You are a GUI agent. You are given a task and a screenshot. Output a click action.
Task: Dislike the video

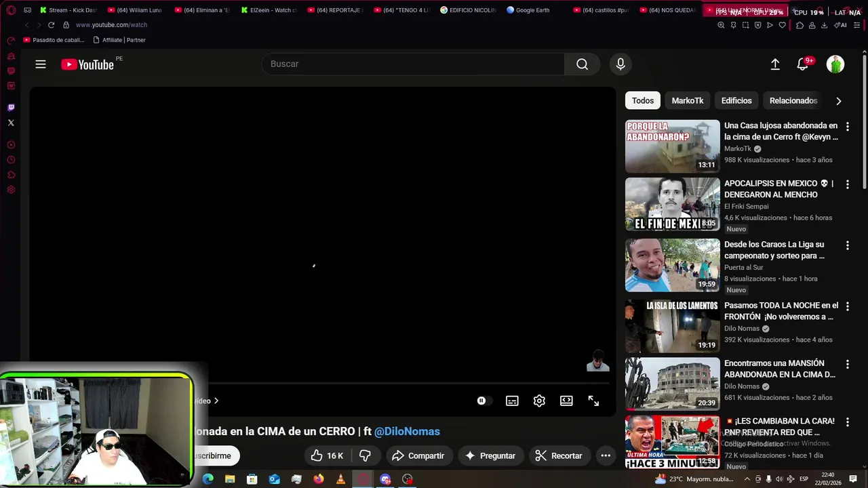click(x=366, y=455)
